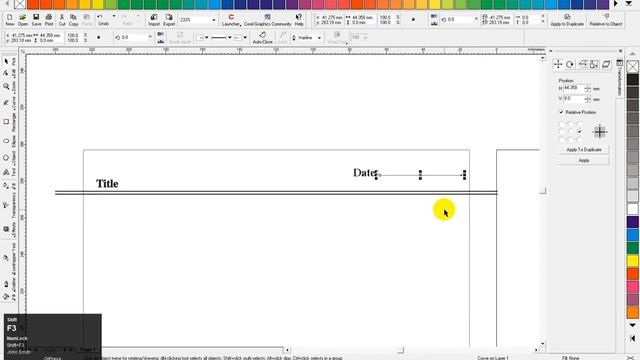
Task: Click the rotation angle field in property bar
Action: 133,38
